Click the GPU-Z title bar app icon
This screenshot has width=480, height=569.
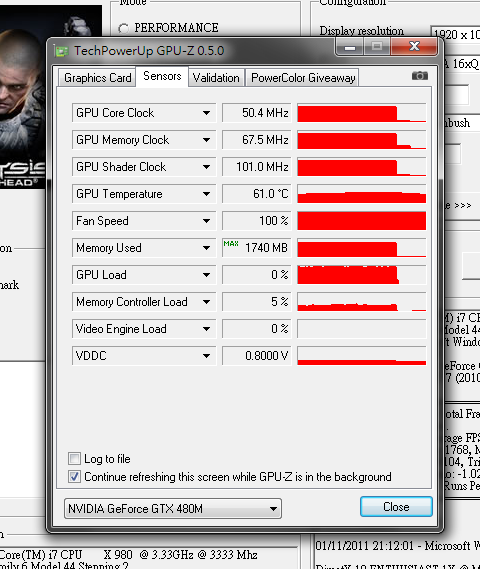pos(61,51)
